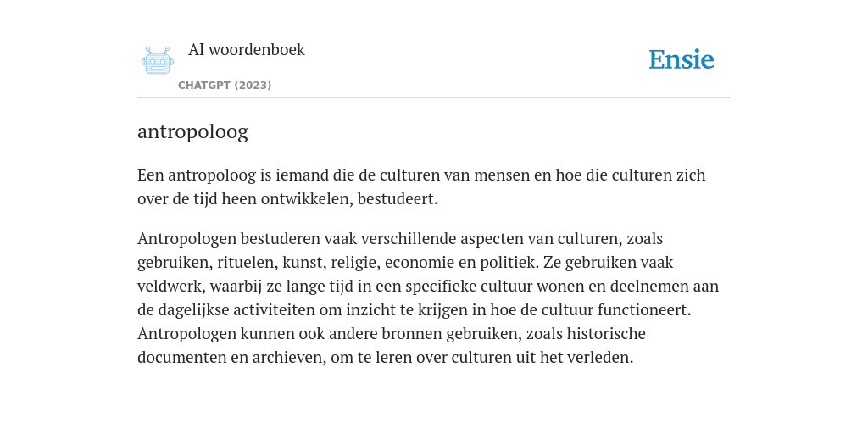This screenshot has height=434, width=868.
Task: Open the Ensie logo link
Action: pyautogui.click(x=682, y=59)
